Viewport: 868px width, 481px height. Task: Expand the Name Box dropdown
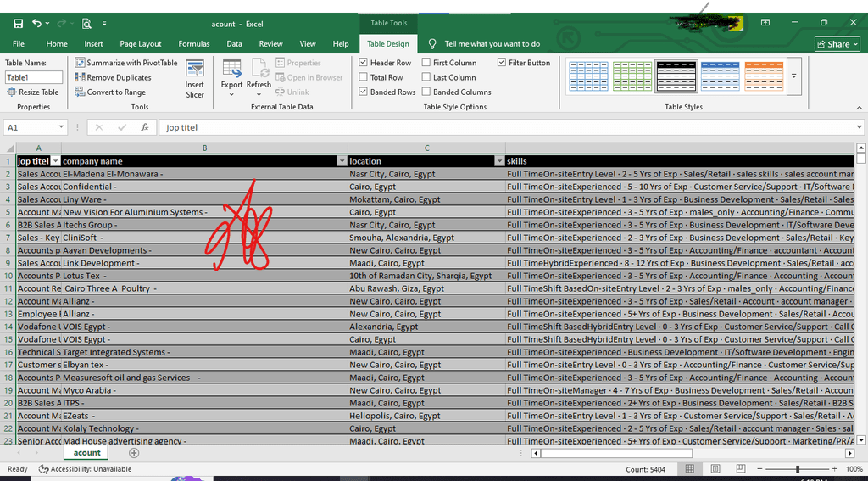pos(61,127)
